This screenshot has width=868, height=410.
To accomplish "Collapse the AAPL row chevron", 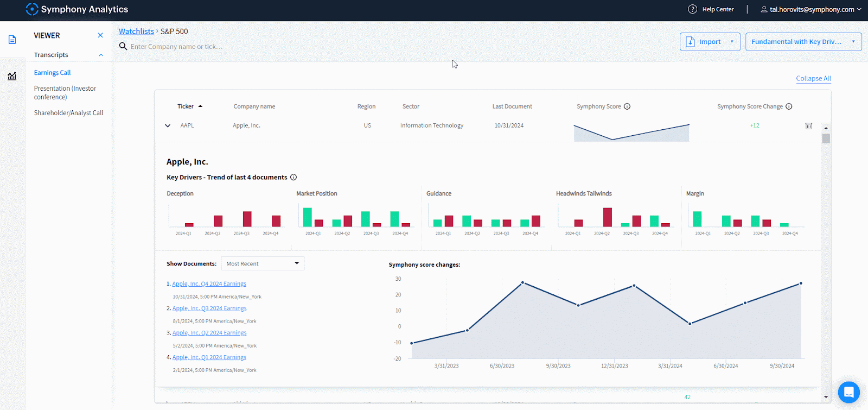I will (x=168, y=125).
